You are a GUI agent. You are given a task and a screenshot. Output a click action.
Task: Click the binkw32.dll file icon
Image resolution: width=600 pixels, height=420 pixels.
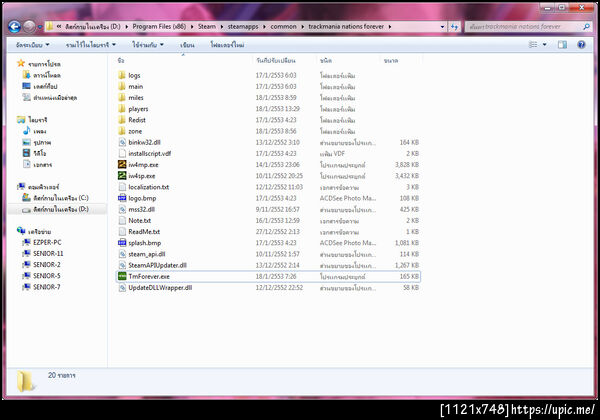click(x=122, y=142)
